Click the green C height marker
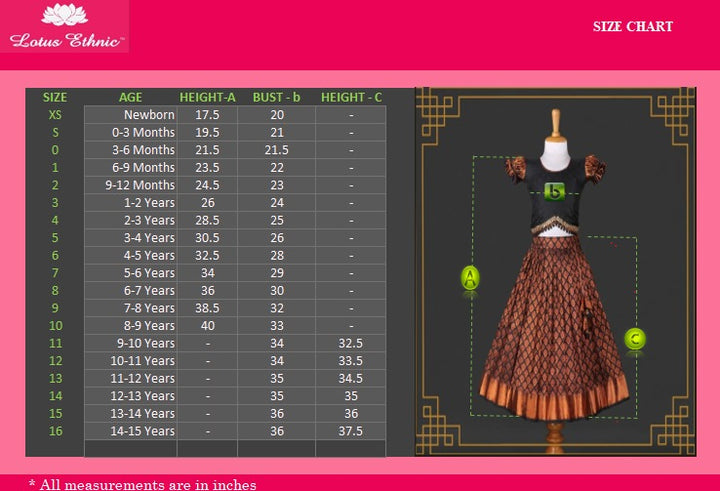Viewport: 720px width, 491px height. pos(635,339)
